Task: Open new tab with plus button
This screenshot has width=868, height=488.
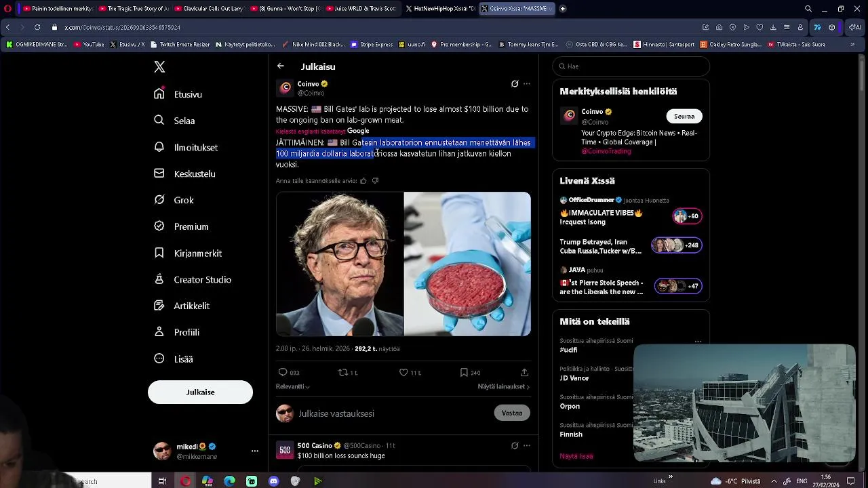Action: [x=562, y=9]
